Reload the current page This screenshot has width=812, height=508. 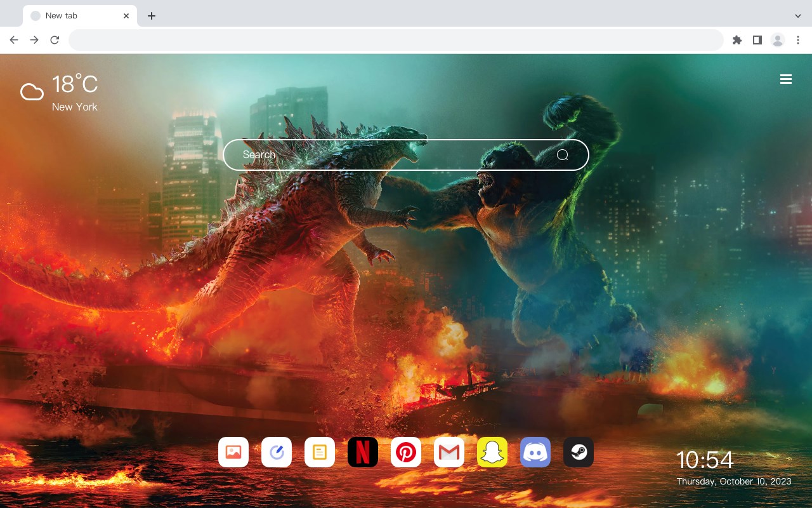[x=55, y=40]
